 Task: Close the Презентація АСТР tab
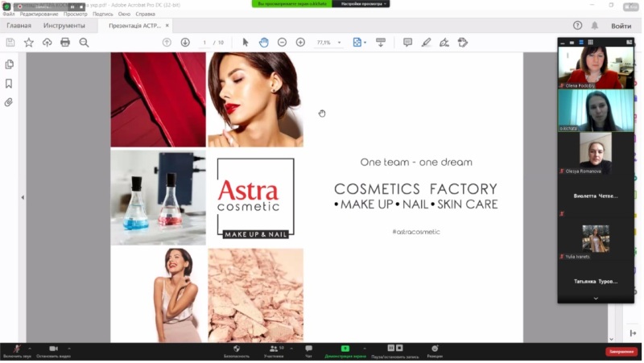point(167,26)
